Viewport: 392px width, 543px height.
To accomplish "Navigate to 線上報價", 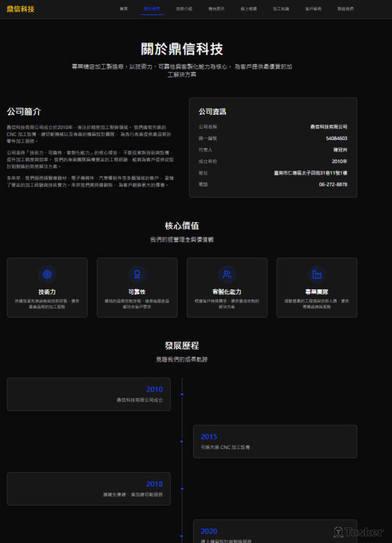I will coord(249,9).
